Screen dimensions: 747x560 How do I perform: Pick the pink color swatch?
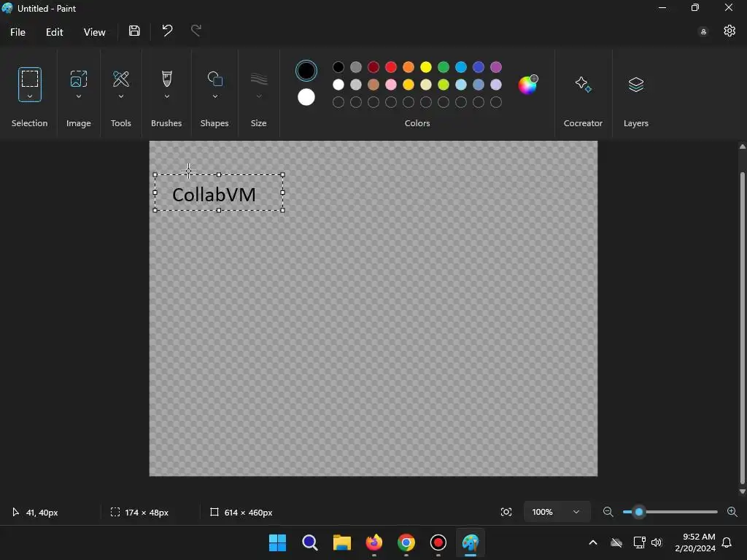(391, 85)
